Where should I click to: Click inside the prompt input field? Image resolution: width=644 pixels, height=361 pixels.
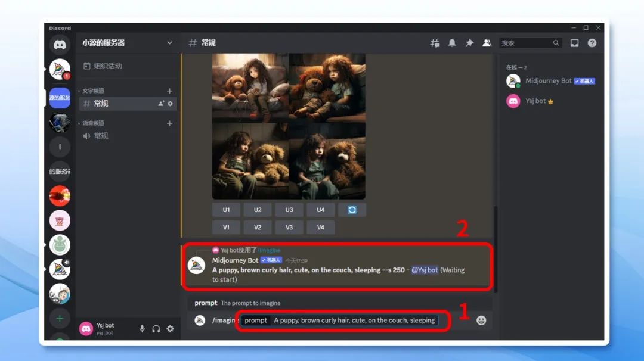[x=354, y=320]
